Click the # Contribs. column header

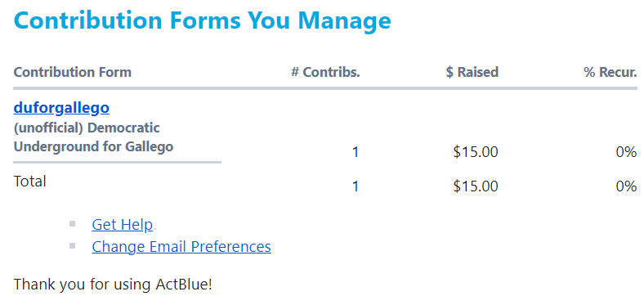326,72
